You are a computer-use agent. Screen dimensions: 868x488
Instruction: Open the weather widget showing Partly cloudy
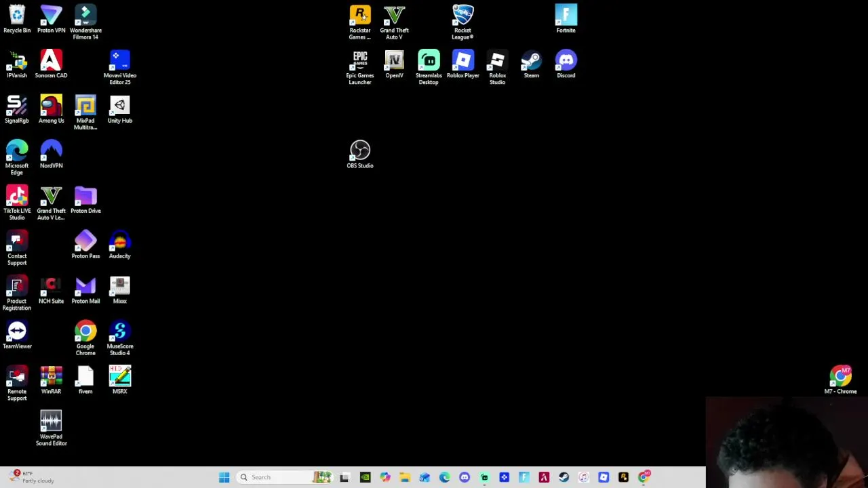click(31, 477)
